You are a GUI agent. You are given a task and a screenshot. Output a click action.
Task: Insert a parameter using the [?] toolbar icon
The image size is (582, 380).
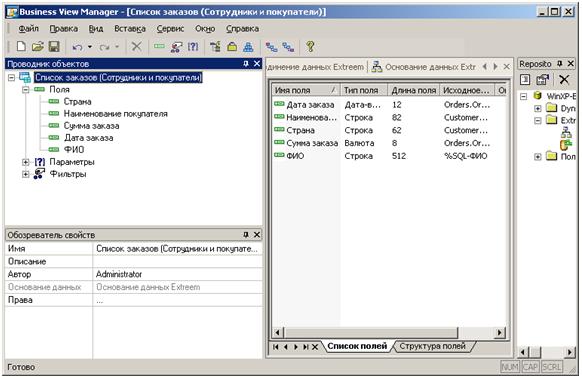[193, 47]
